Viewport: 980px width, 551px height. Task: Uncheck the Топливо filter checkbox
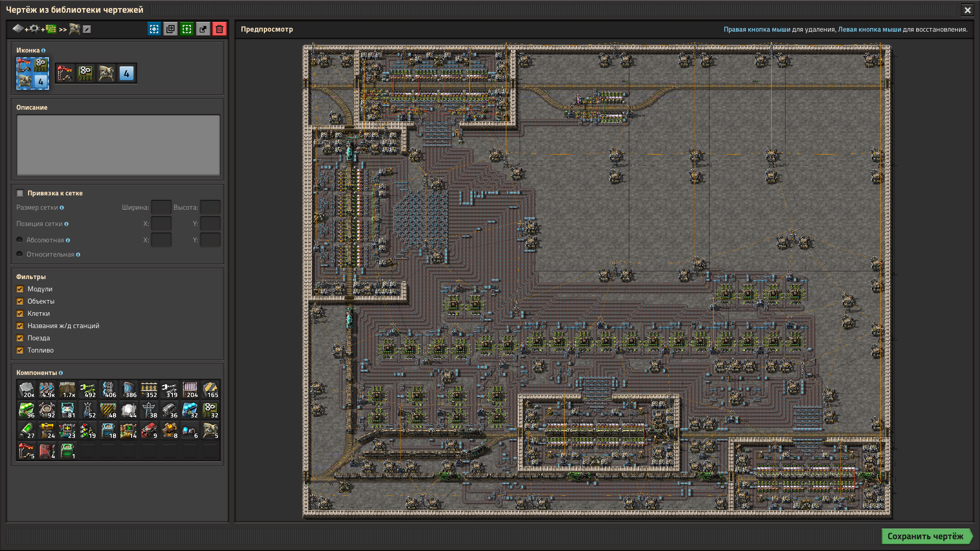(x=20, y=350)
